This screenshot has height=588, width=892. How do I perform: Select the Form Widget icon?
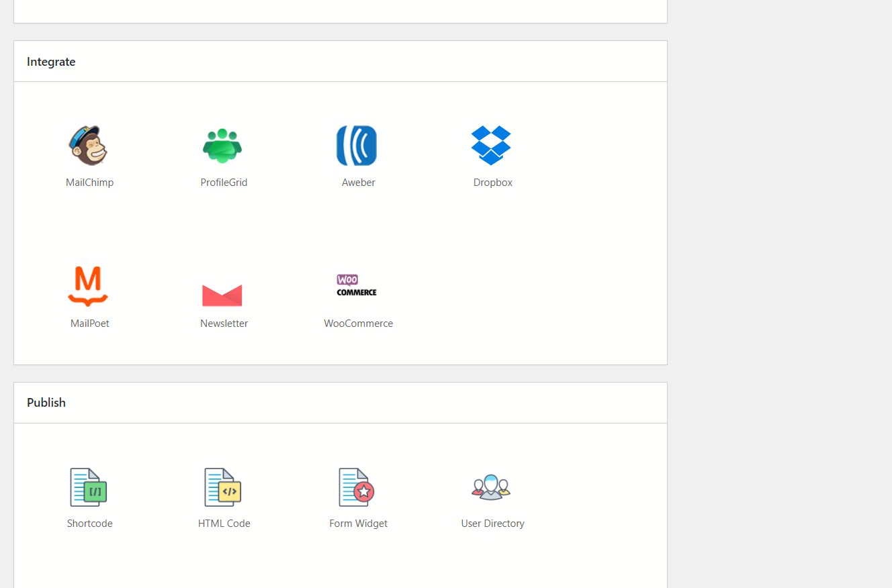pyautogui.click(x=358, y=487)
